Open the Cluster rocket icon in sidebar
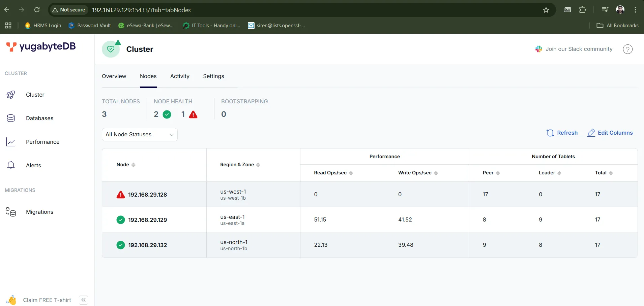Image resolution: width=644 pixels, height=306 pixels. (11, 95)
